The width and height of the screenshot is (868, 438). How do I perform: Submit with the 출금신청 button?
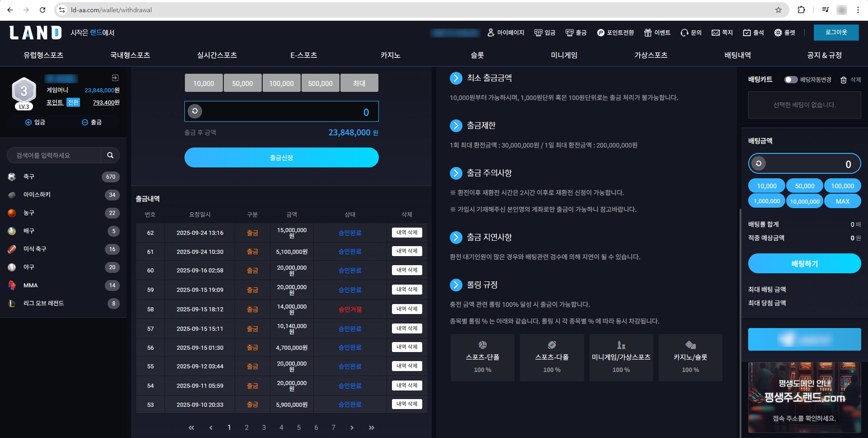(282, 157)
